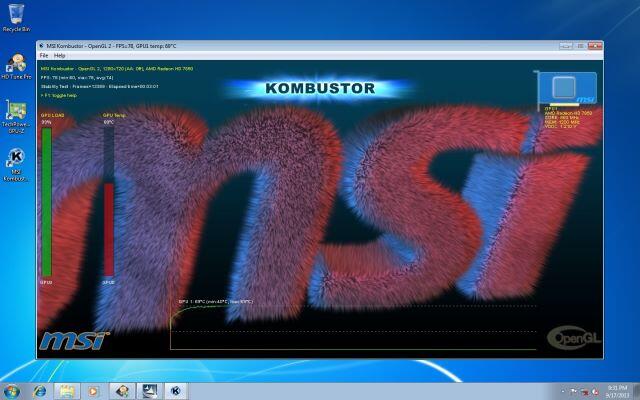Click the red GPU temp bar

click(109, 230)
